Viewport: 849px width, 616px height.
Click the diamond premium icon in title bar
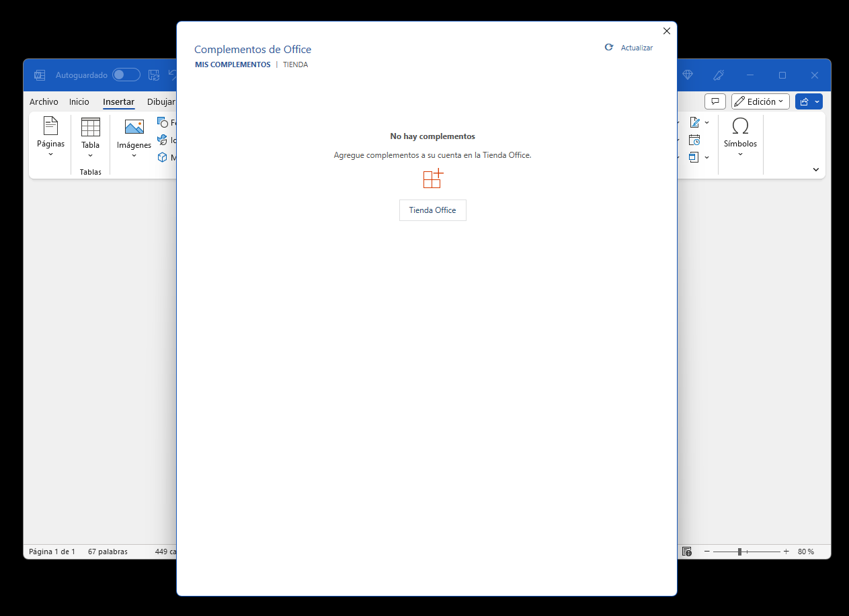pyautogui.click(x=688, y=75)
